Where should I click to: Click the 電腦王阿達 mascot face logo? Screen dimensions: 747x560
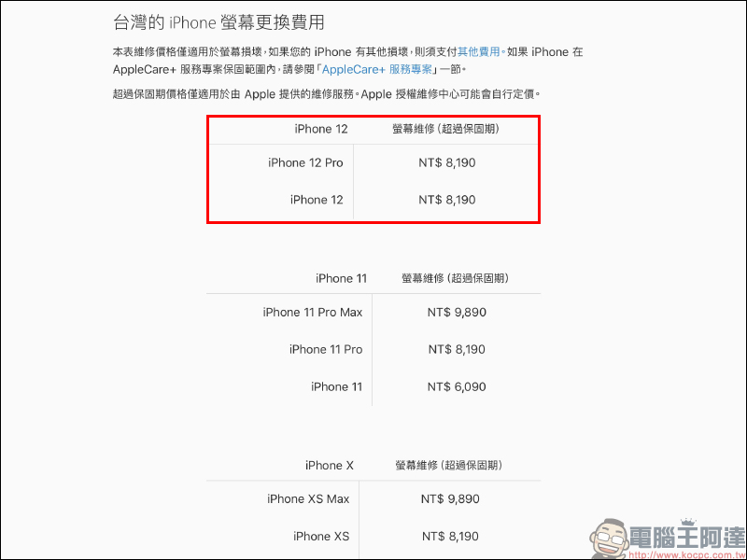[611, 539]
